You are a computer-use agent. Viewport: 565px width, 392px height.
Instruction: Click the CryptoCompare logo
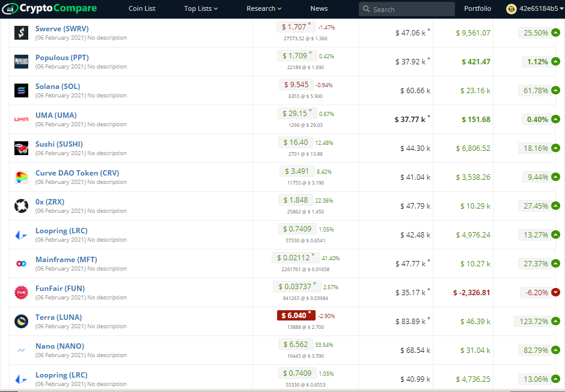tap(49, 8)
